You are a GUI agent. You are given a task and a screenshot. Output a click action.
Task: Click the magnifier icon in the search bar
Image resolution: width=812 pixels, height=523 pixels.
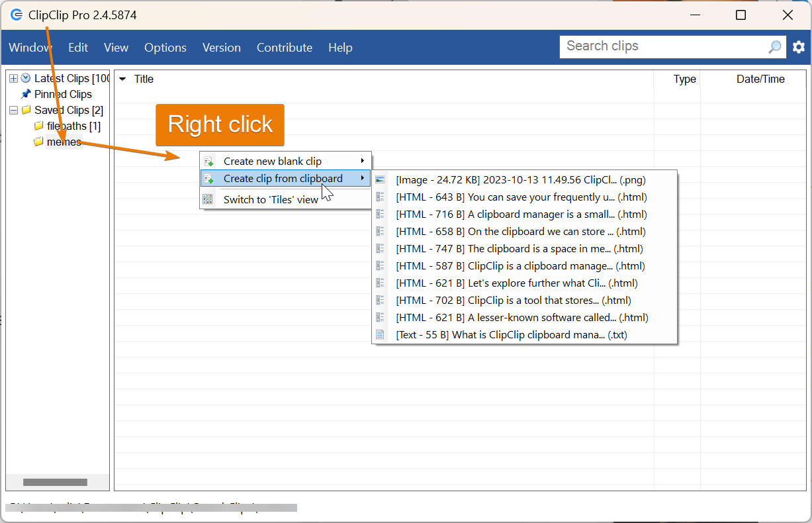(x=774, y=47)
